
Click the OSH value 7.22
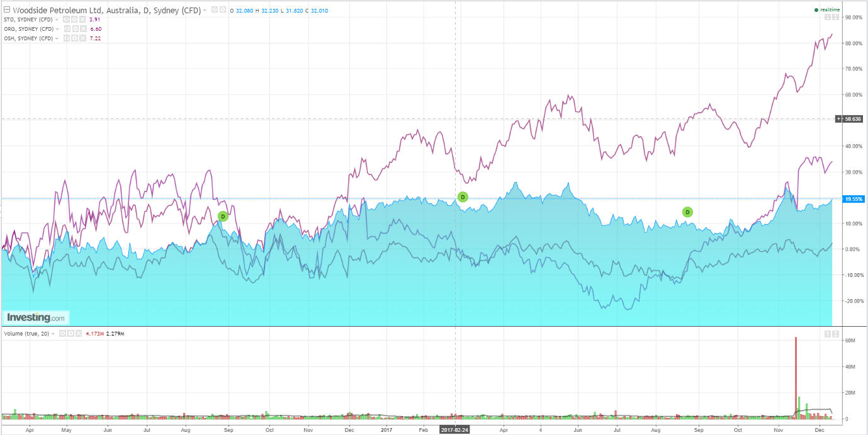click(x=95, y=38)
